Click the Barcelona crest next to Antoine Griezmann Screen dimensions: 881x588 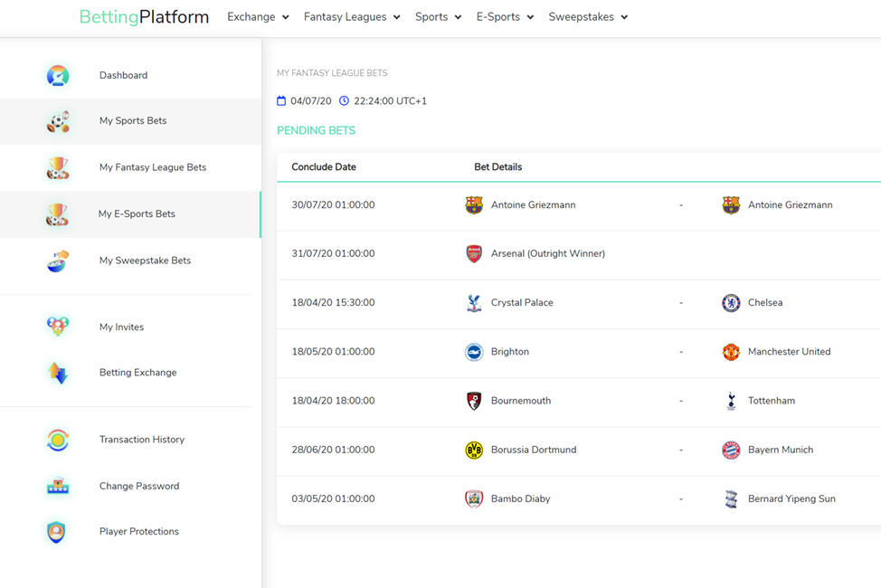[473, 204]
